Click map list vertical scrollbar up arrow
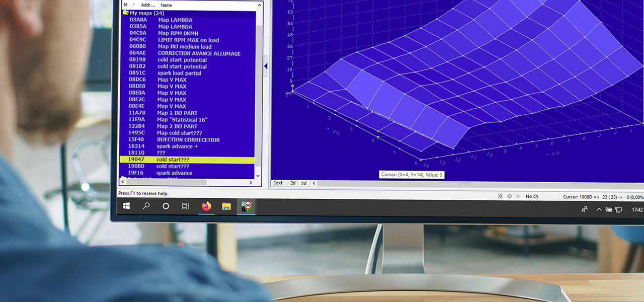This screenshot has height=302, width=644. tap(259, 5)
